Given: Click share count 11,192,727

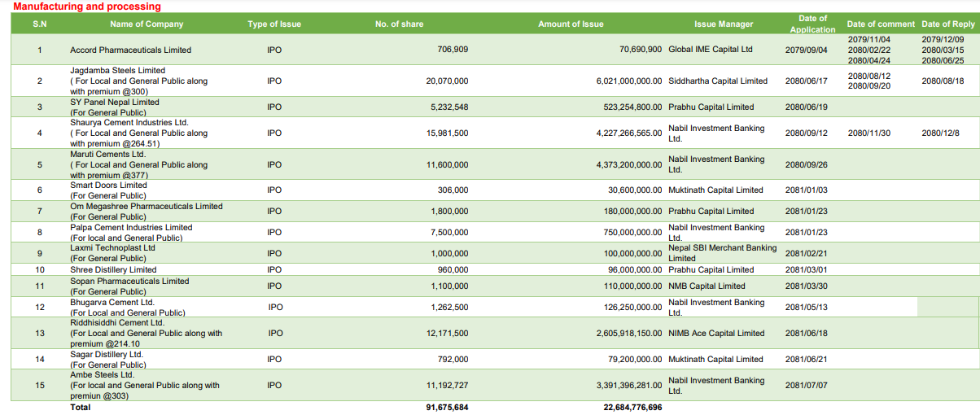Looking at the screenshot, I should click(447, 385).
